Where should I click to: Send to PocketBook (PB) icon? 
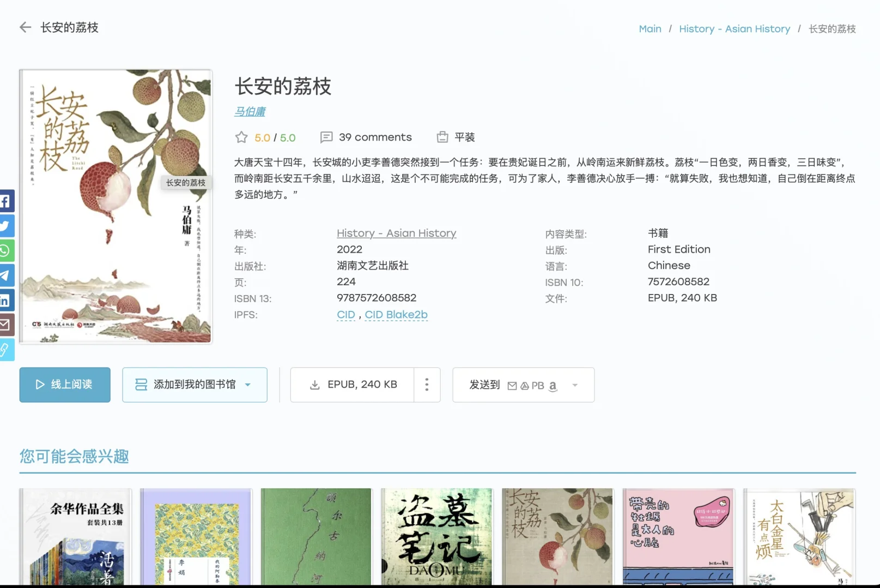(538, 385)
